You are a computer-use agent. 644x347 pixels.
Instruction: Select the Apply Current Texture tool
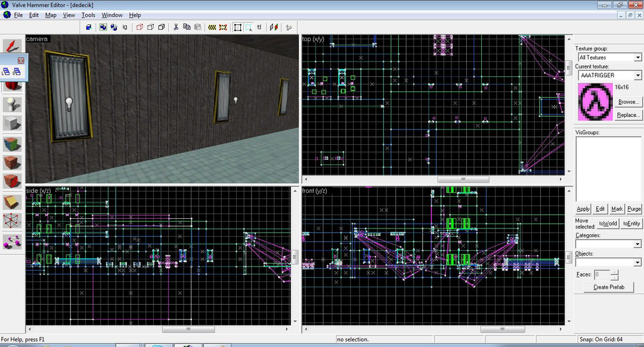(13, 163)
